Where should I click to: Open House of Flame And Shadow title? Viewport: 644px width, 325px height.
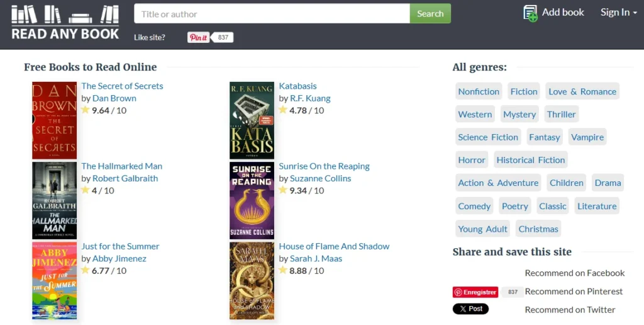(334, 246)
